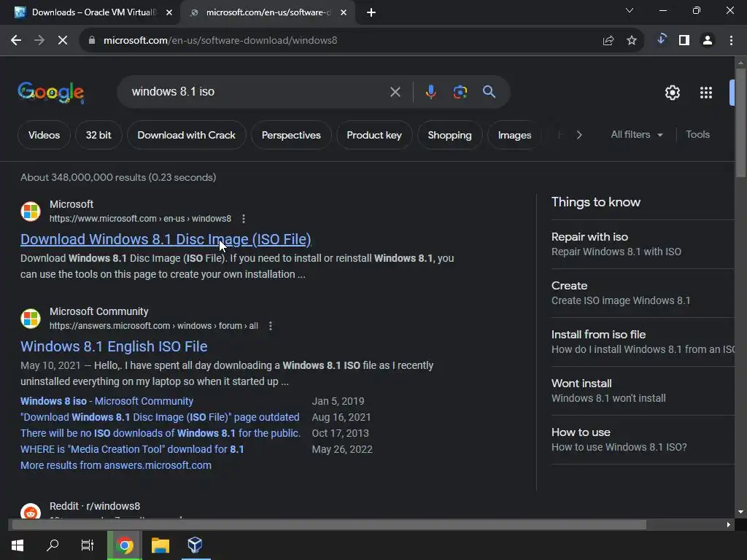Open the 'page outdated' sublink
This screenshot has height=560, width=747.
160,418
